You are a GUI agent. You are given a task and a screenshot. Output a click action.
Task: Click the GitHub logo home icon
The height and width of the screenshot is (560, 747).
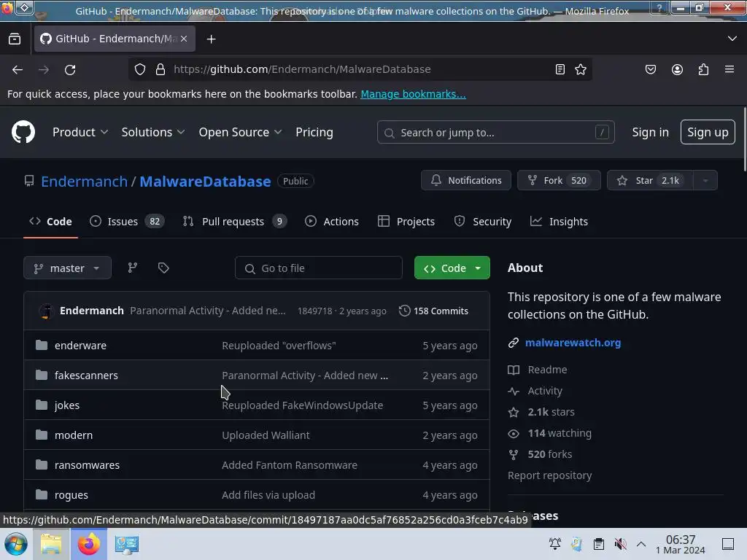click(23, 132)
